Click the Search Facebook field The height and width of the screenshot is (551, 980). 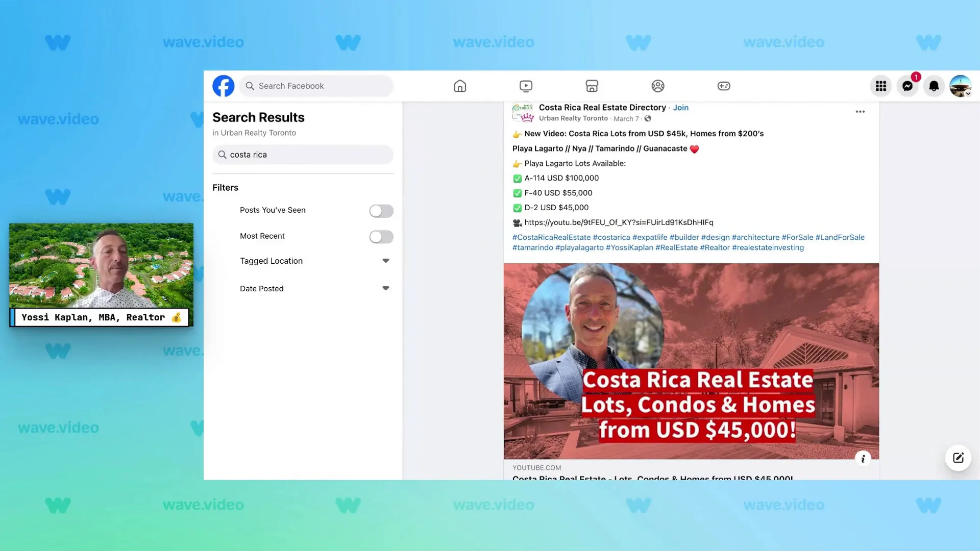click(316, 86)
